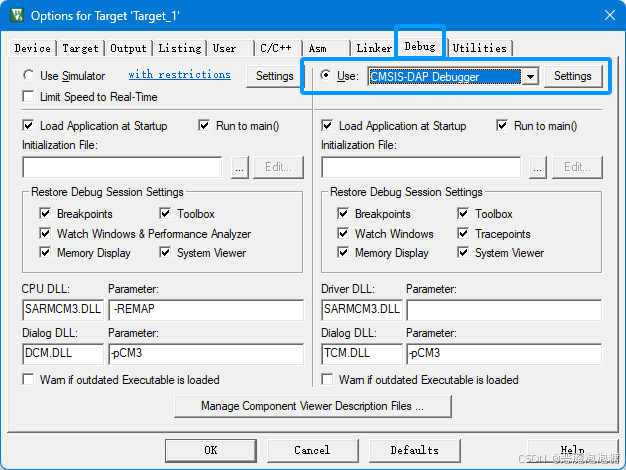Click the simulator Initialization File field
The image size is (626, 470).
[122, 167]
